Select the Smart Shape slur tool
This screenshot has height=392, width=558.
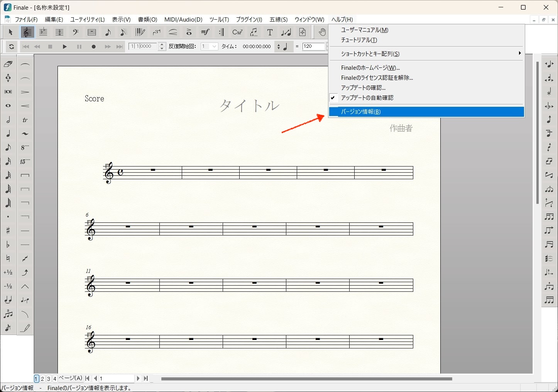tap(172, 32)
